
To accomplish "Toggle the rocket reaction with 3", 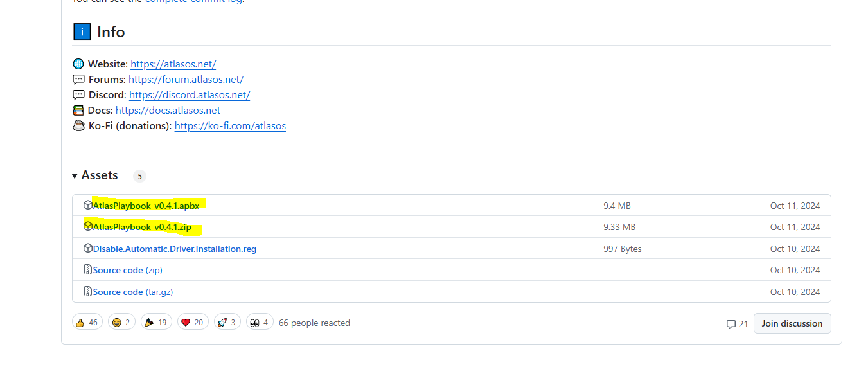I will (x=227, y=323).
